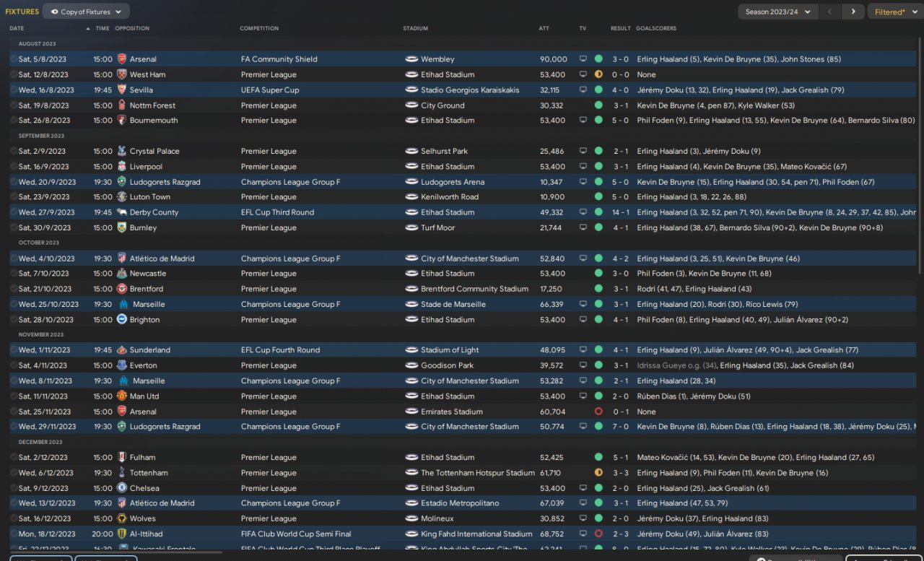The image size is (924, 561).
Task: Tick the check circle for Wed, 16/8/2023
Action: point(14,90)
